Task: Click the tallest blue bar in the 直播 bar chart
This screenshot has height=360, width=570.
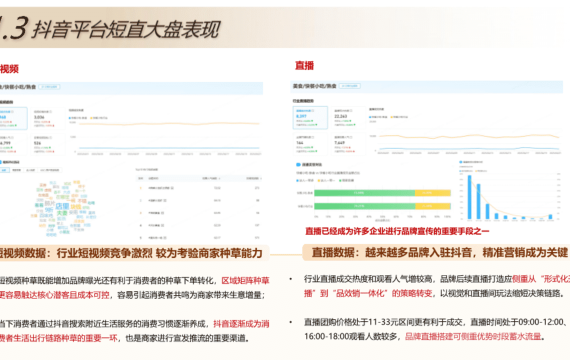Action: pyautogui.click(x=469, y=197)
